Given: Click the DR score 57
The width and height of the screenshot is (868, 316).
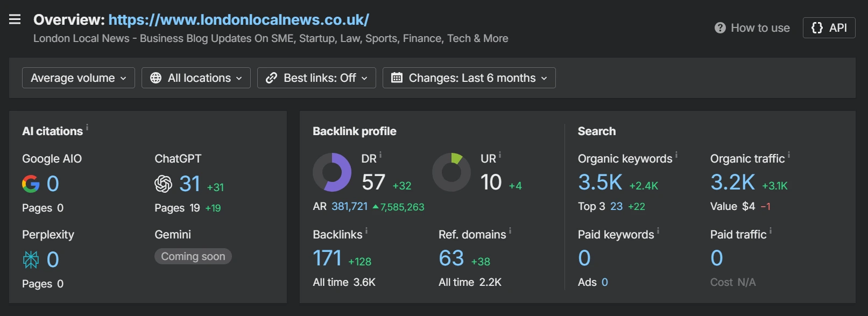Looking at the screenshot, I should coord(373,182).
